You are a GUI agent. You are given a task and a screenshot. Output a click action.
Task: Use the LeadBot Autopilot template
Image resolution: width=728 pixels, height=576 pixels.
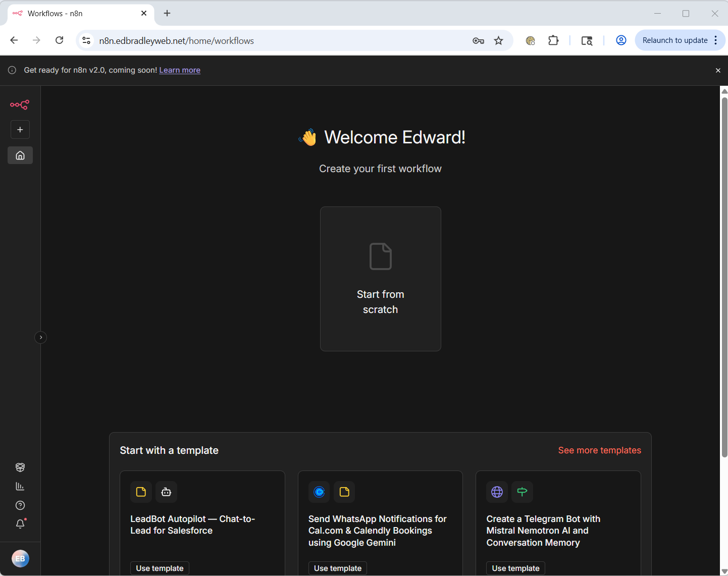tap(160, 568)
